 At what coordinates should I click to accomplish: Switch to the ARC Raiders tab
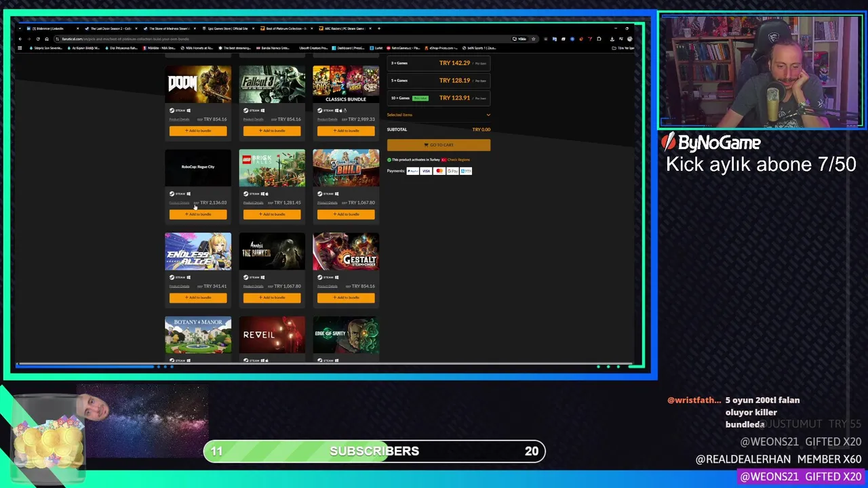[x=345, y=28]
